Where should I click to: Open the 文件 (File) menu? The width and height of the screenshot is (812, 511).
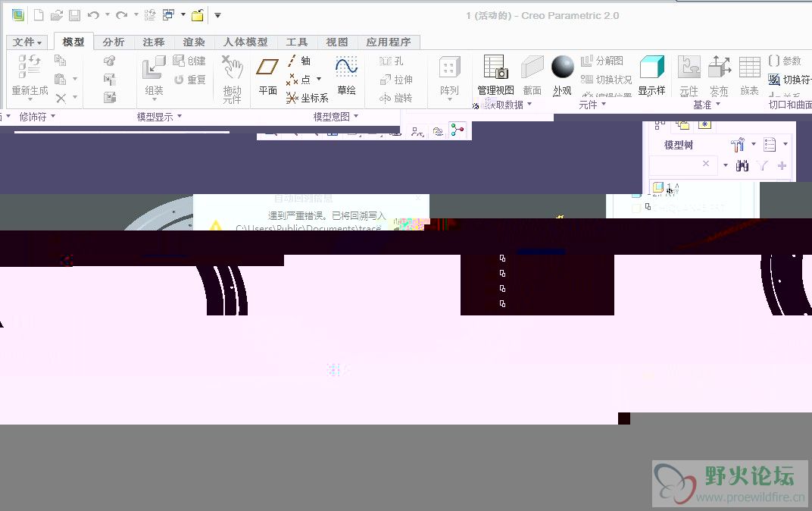pyautogui.click(x=27, y=42)
